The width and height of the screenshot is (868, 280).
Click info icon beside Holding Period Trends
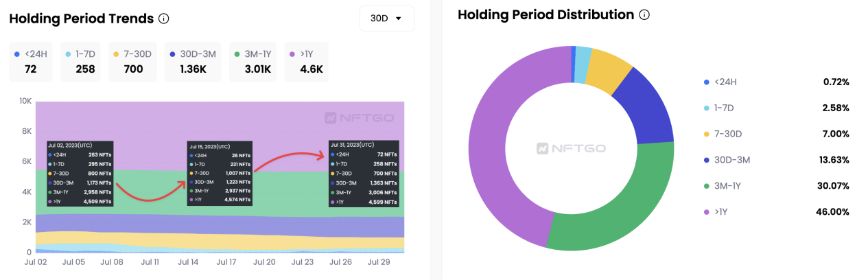coord(163,19)
